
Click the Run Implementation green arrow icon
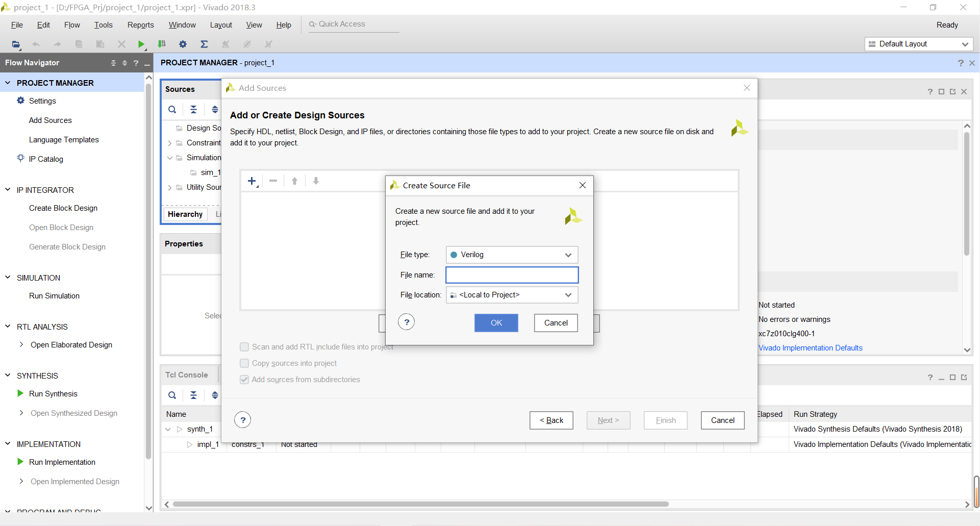[x=20, y=462]
